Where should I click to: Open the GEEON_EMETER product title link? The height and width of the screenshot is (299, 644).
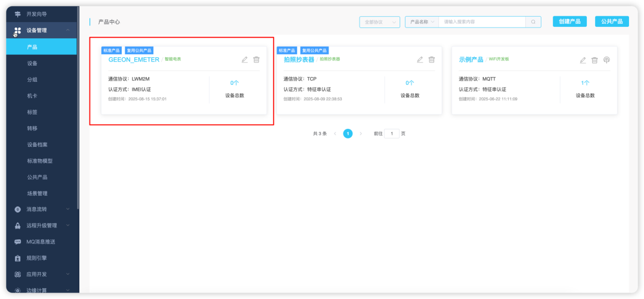coord(134,60)
